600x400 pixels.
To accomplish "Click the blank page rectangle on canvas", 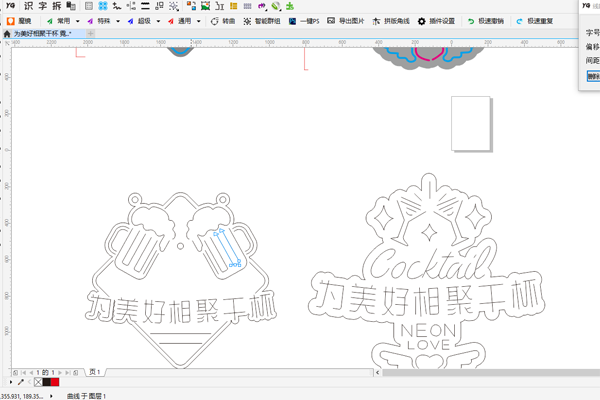I will [471, 123].
